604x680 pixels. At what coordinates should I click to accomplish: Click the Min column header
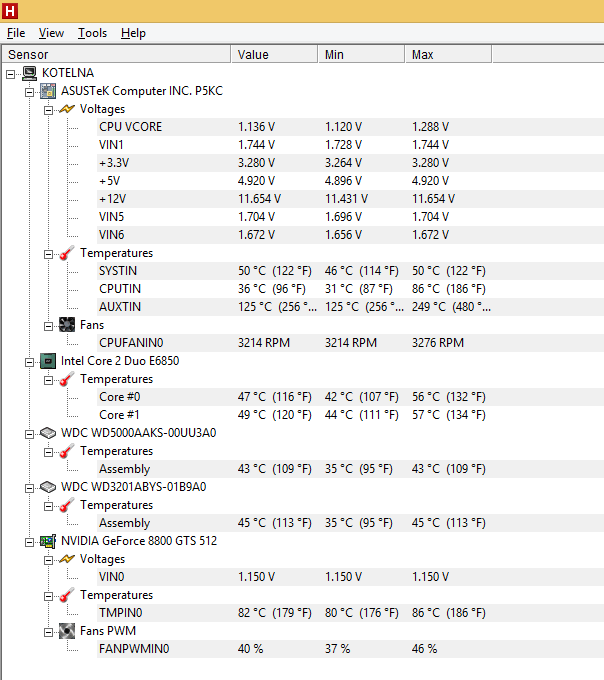[362, 55]
